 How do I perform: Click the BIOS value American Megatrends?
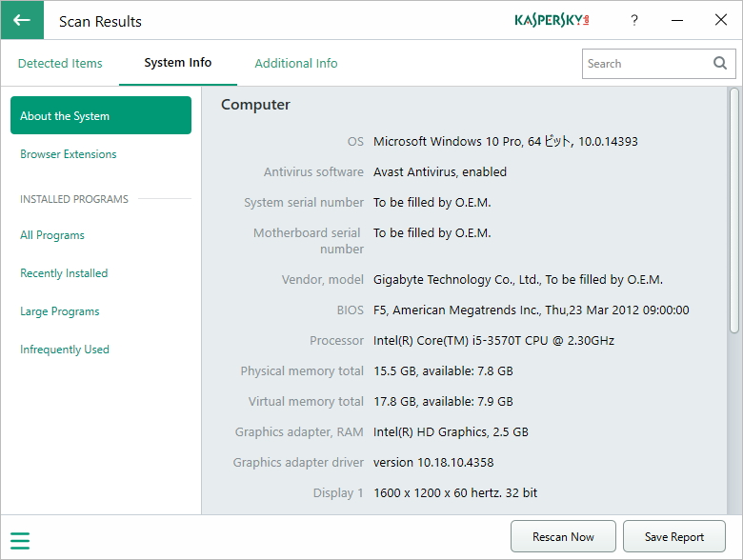[532, 310]
